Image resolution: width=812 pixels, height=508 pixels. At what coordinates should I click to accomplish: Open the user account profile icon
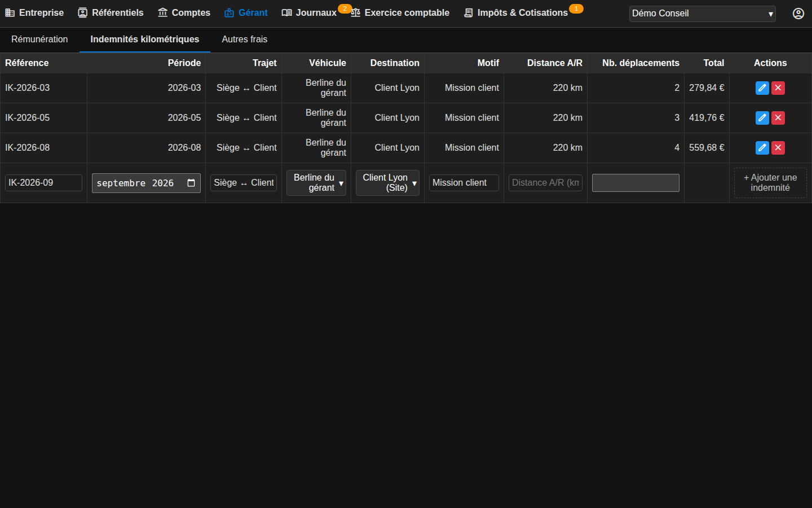[798, 14]
